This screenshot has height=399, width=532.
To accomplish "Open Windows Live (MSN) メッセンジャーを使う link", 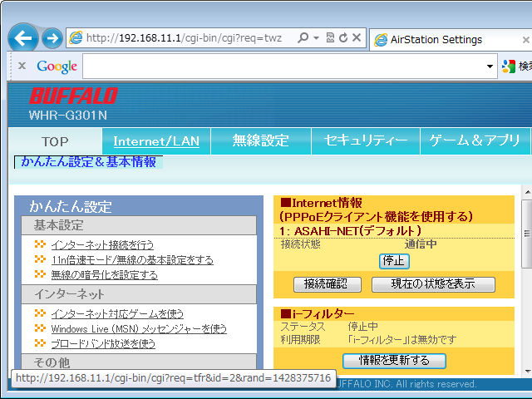I will [139, 329].
